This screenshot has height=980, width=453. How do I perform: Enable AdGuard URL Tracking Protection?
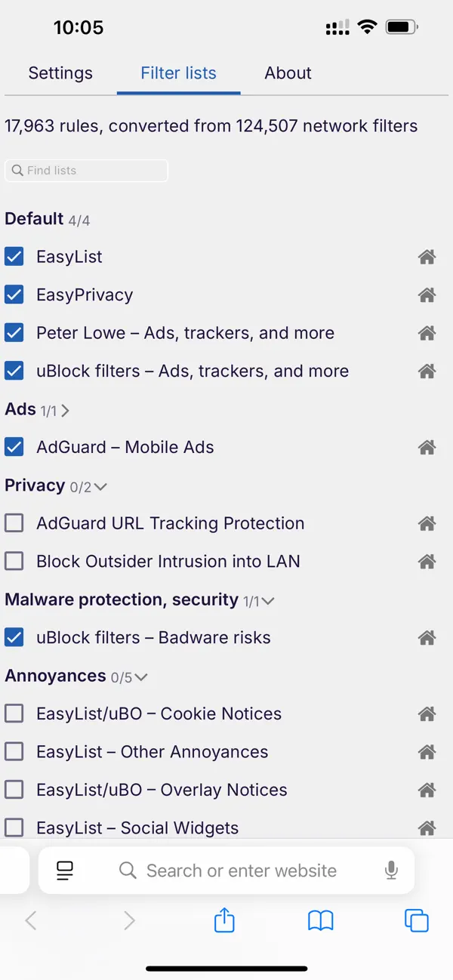point(14,522)
